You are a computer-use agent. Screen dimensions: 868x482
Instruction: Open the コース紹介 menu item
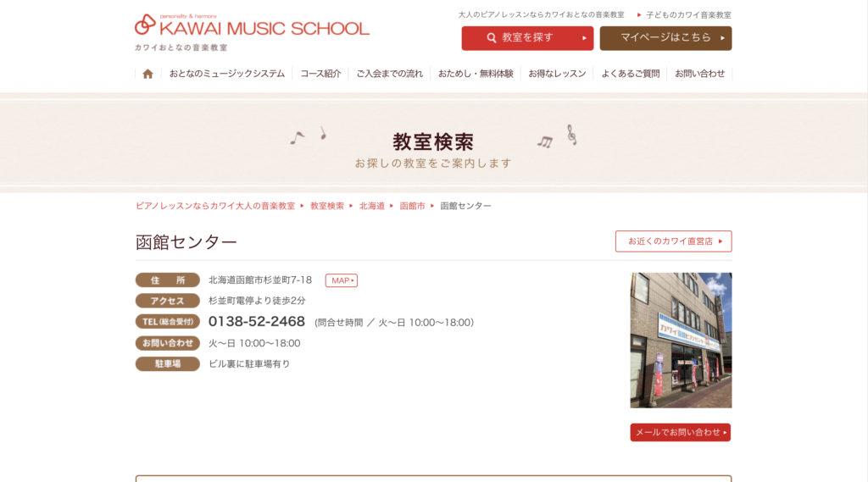320,74
